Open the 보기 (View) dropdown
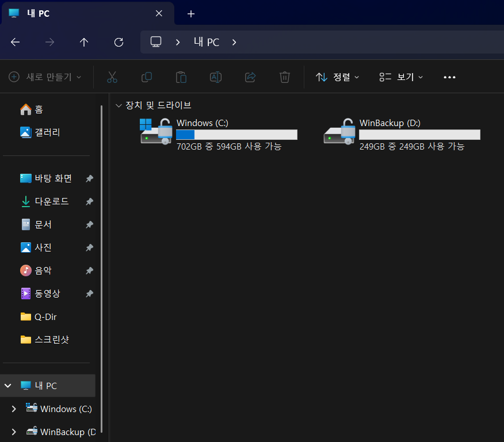The image size is (504, 442). [x=401, y=77]
